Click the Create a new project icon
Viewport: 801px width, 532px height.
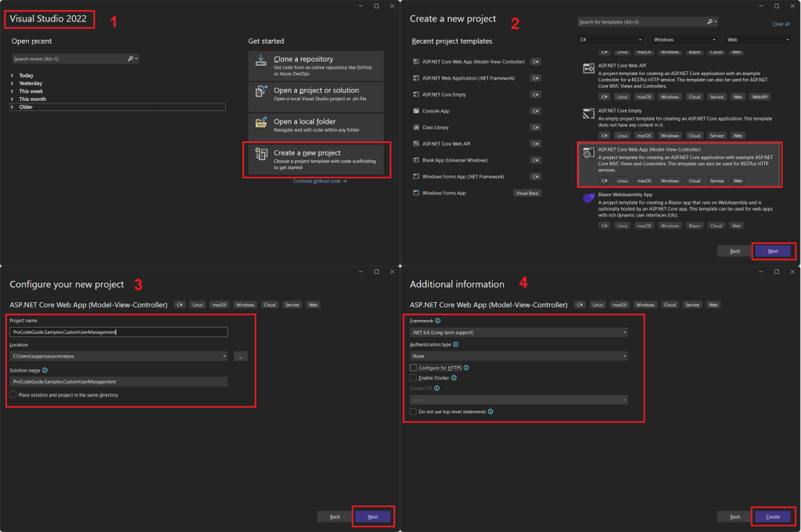(x=261, y=153)
